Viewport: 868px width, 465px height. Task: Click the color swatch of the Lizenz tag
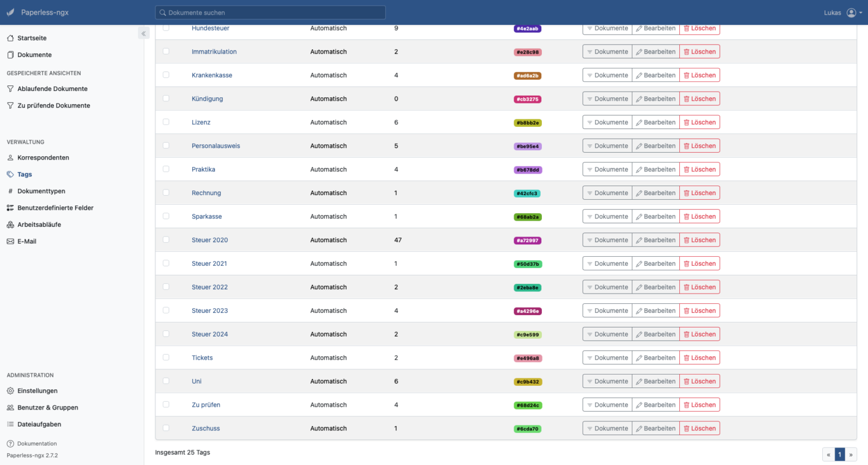[x=527, y=122]
